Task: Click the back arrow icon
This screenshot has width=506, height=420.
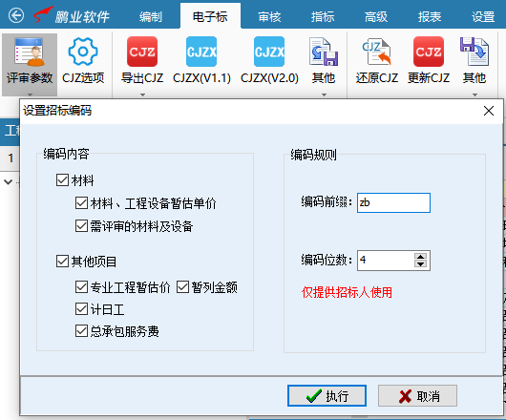Action: [x=16, y=15]
